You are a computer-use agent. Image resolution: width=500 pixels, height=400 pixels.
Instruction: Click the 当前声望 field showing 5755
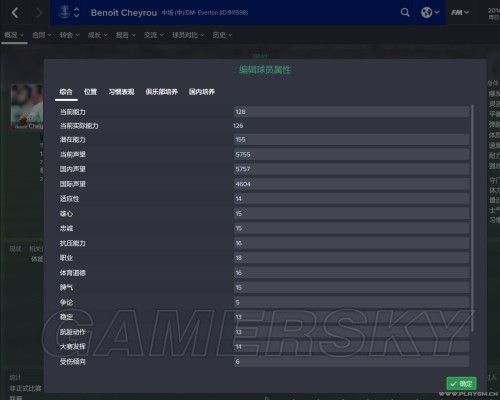coord(351,154)
